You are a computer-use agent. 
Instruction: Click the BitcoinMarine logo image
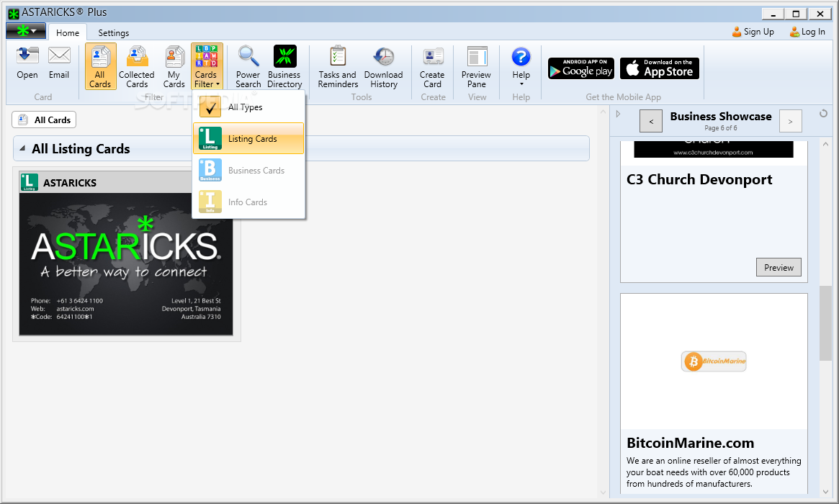(713, 361)
